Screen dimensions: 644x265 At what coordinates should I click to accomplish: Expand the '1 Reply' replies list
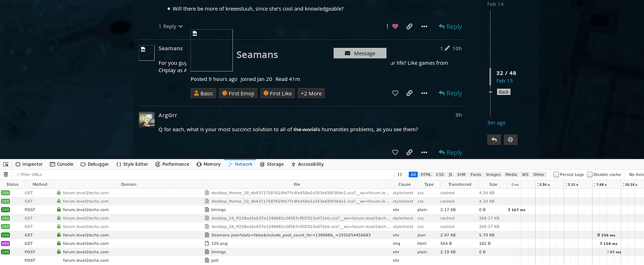[170, 26]
